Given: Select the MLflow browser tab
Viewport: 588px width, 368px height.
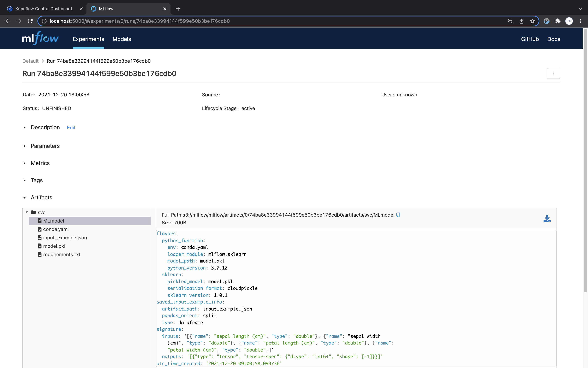Looking at the screenshot, I should pos(128,9).
